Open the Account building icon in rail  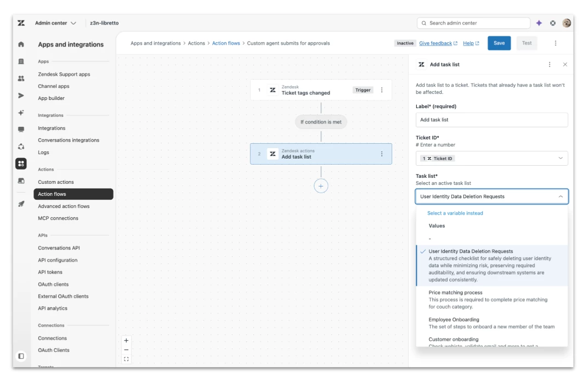tap(21, 61)
